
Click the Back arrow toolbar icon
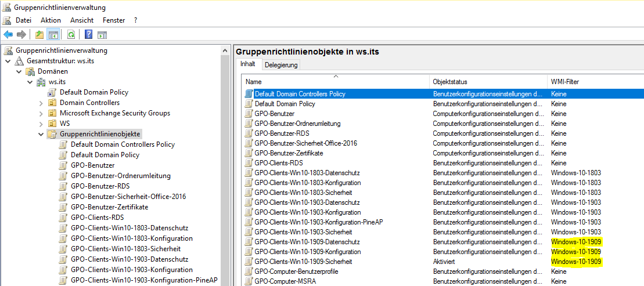coord(8,35)
